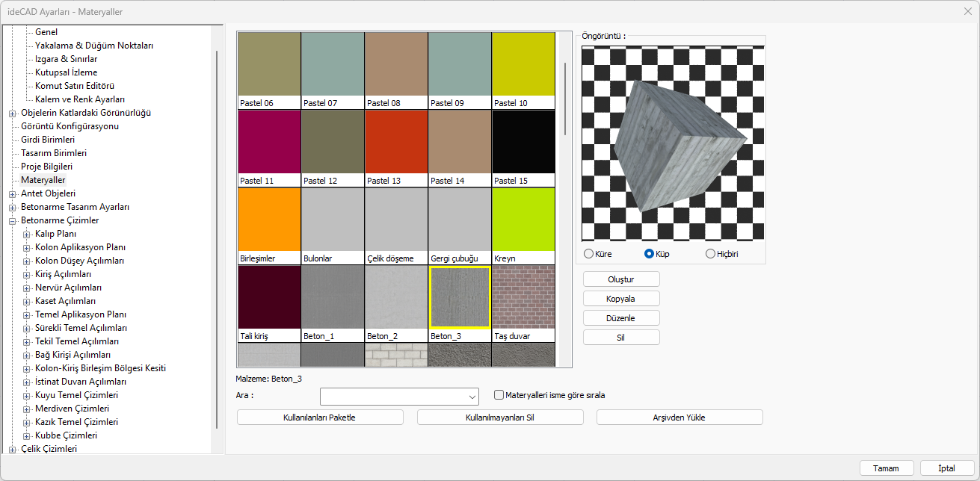The height and width of the screenshot is (481, 980).
Task: Click the orange Birleşimler material swatch
Action: coord(269,220)
